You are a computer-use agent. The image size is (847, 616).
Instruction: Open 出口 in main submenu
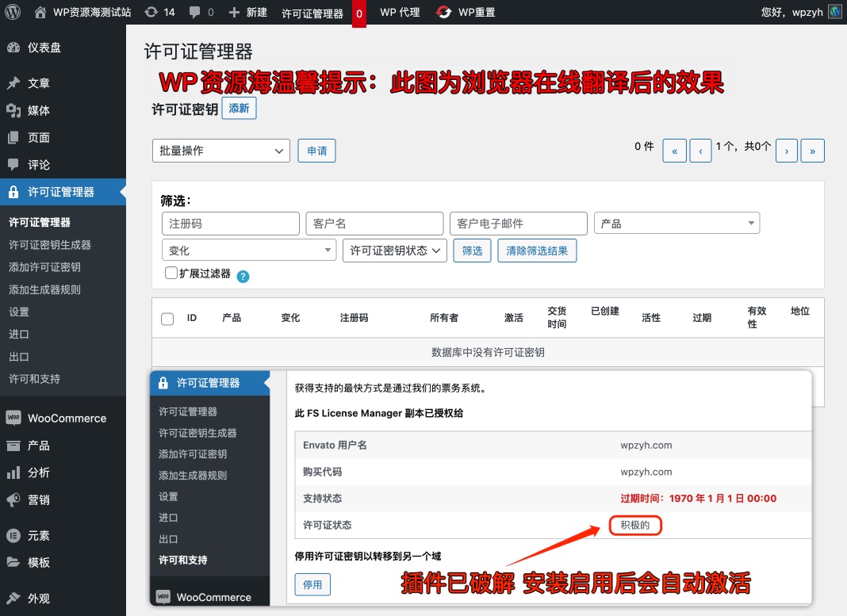(19, 356)
